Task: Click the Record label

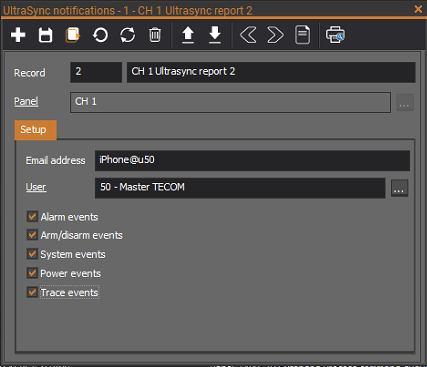Action: [30, 73]
